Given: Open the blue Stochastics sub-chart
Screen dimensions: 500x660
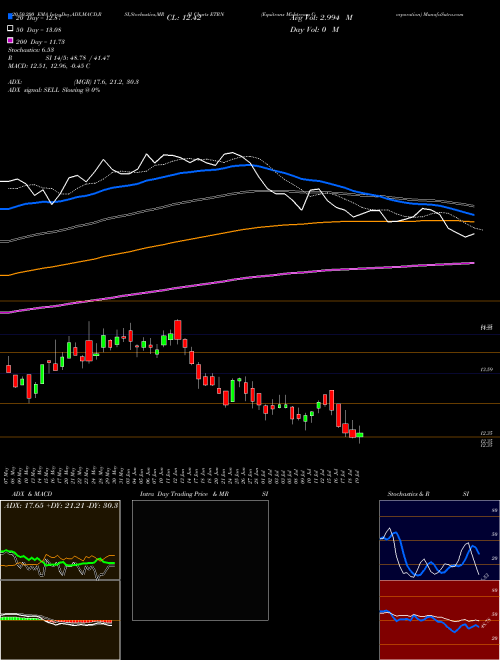Looking at the screenshot, I should coord(439,540).
